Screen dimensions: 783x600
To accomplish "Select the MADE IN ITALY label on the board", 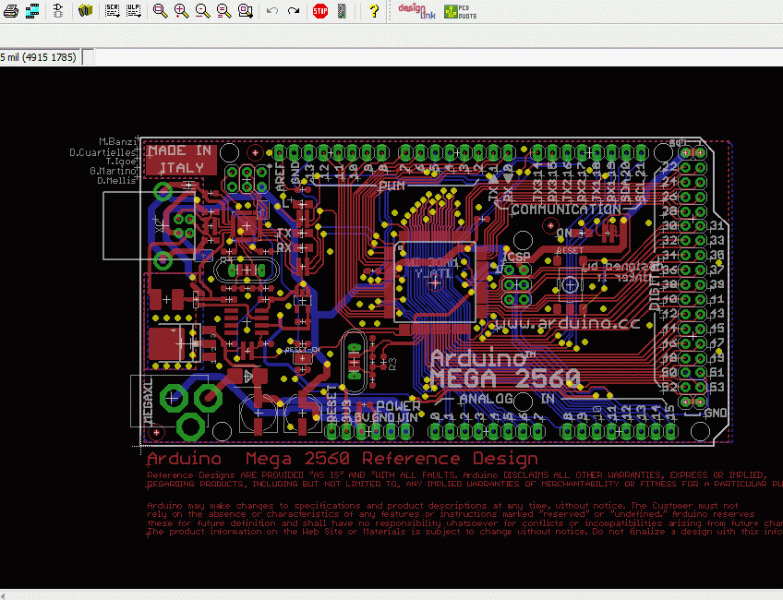I will 180,159.
